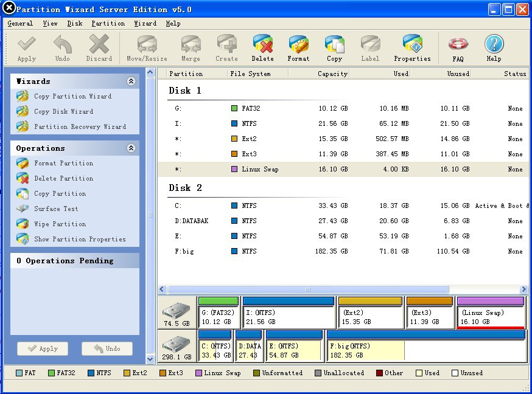Choose Format Partition in Operations panel
Viewport: 532px width, 394px height.
55,164
